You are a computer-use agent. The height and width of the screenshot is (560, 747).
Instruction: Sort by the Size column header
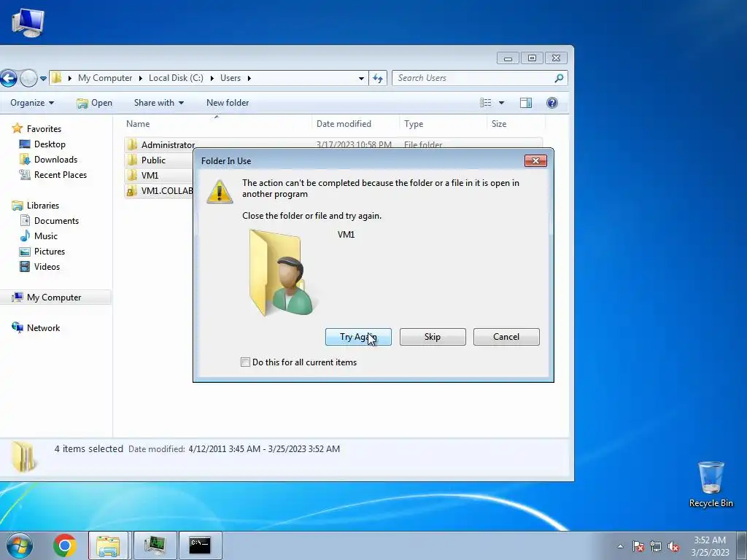[x=516, y=124]
